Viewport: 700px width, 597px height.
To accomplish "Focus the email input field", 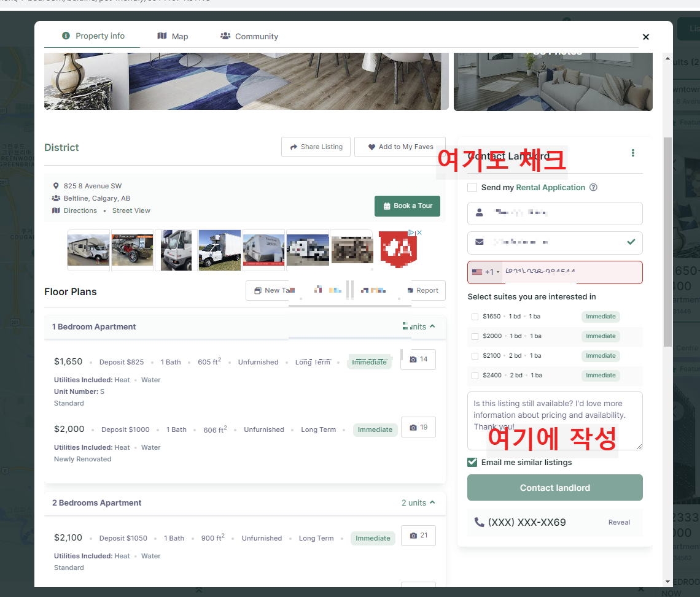I will [555, 243].
